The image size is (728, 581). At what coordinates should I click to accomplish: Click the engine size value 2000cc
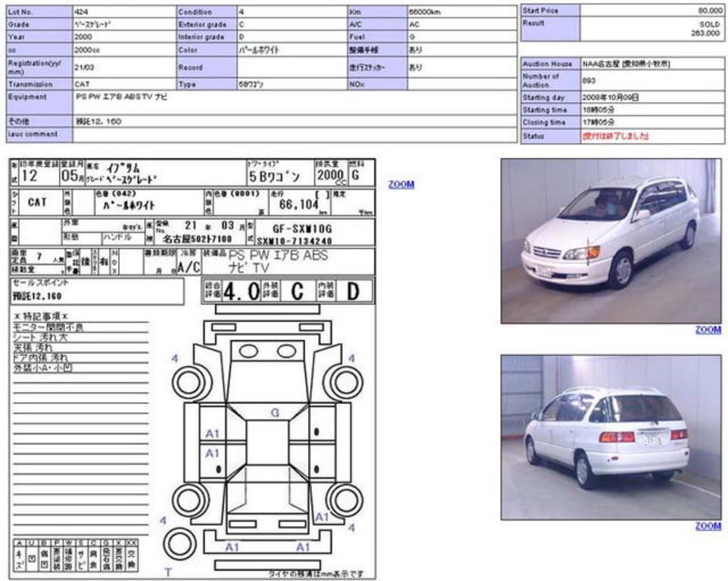click(87, 50)
